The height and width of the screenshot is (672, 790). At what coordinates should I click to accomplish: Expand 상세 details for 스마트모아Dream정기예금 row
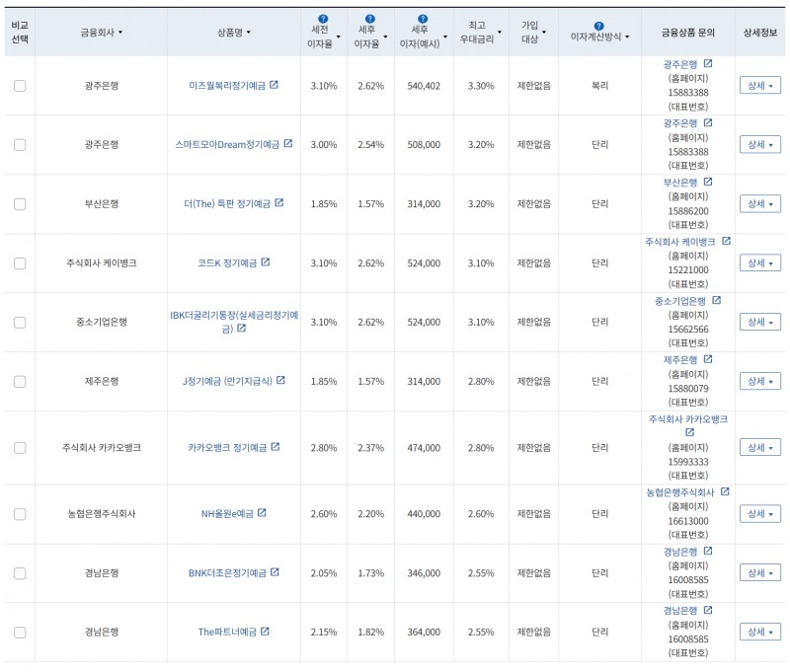759,145
